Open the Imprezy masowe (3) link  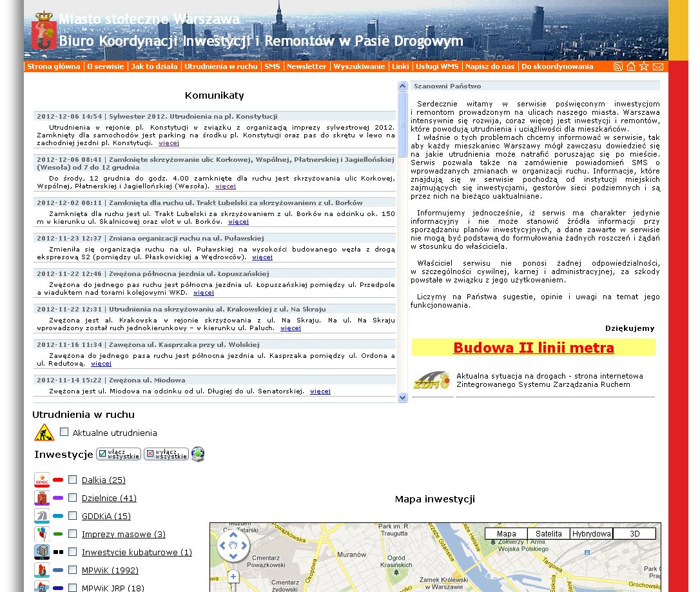click(124, 535)
